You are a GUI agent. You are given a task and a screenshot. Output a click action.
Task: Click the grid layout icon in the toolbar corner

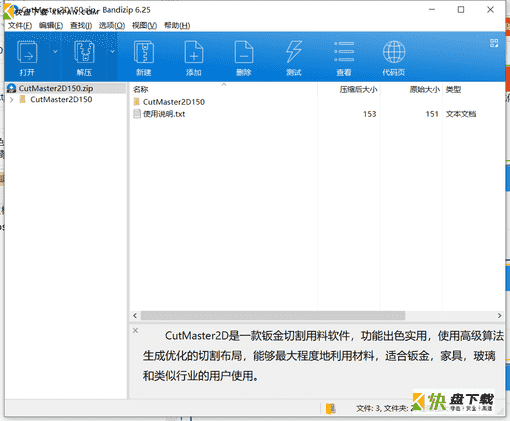494,43
